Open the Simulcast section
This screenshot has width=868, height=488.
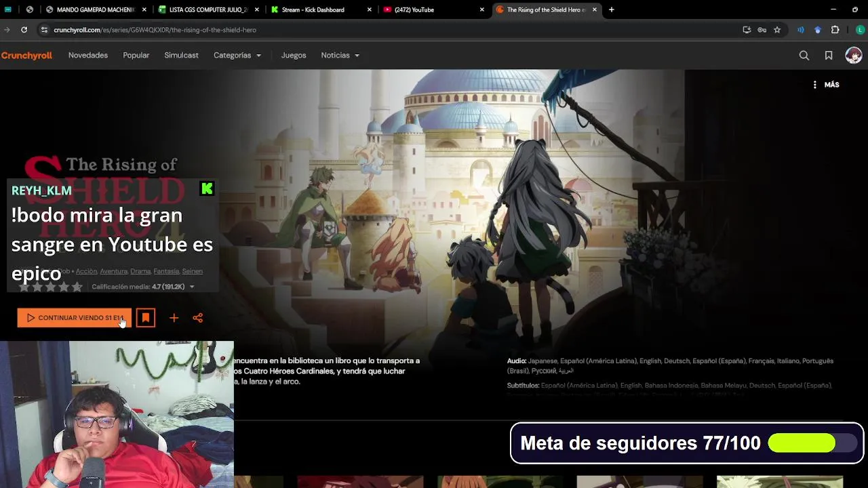[x=181, y=56]
